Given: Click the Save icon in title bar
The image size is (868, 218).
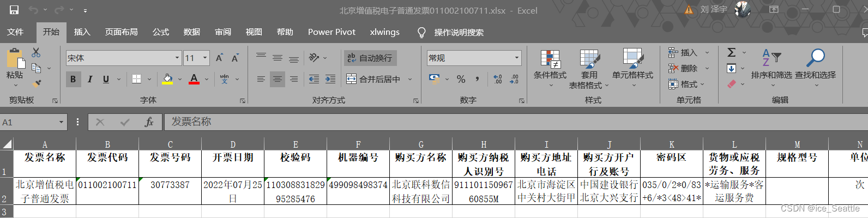Looking at the screenshot, I should [14, 10].
